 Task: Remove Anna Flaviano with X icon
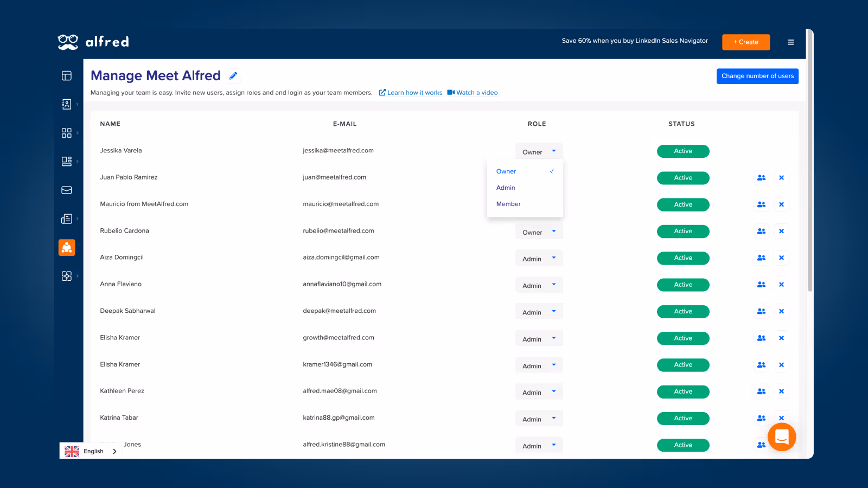[x=781, y=285]
